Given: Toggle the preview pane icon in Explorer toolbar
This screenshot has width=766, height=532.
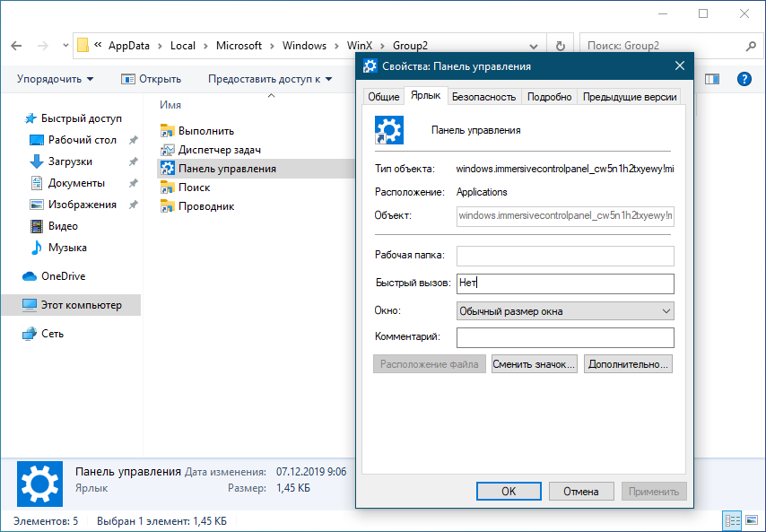Looking at the screenshot, I should tap(712, 79).
